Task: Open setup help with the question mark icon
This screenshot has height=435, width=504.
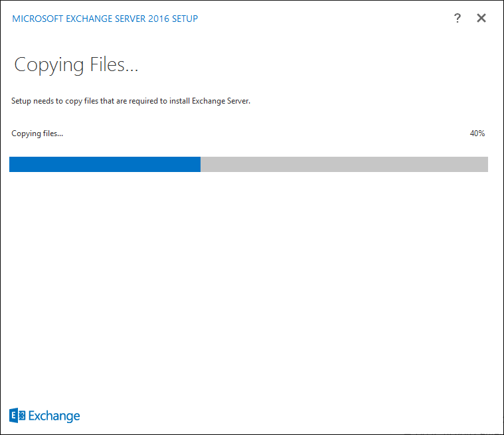Action: 458,18
